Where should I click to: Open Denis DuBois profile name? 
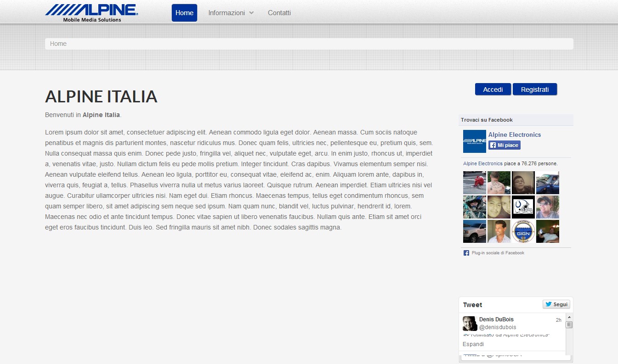[x=496, y=319]
